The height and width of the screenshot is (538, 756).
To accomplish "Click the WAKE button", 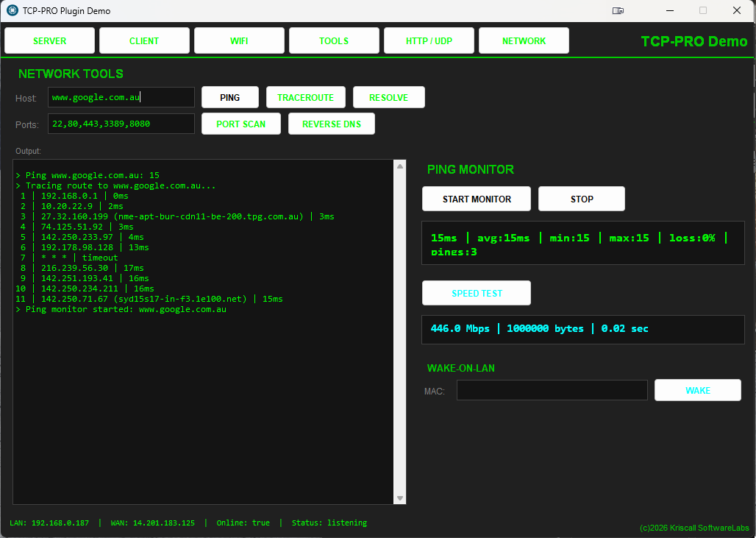I will (x=697, y=391).
